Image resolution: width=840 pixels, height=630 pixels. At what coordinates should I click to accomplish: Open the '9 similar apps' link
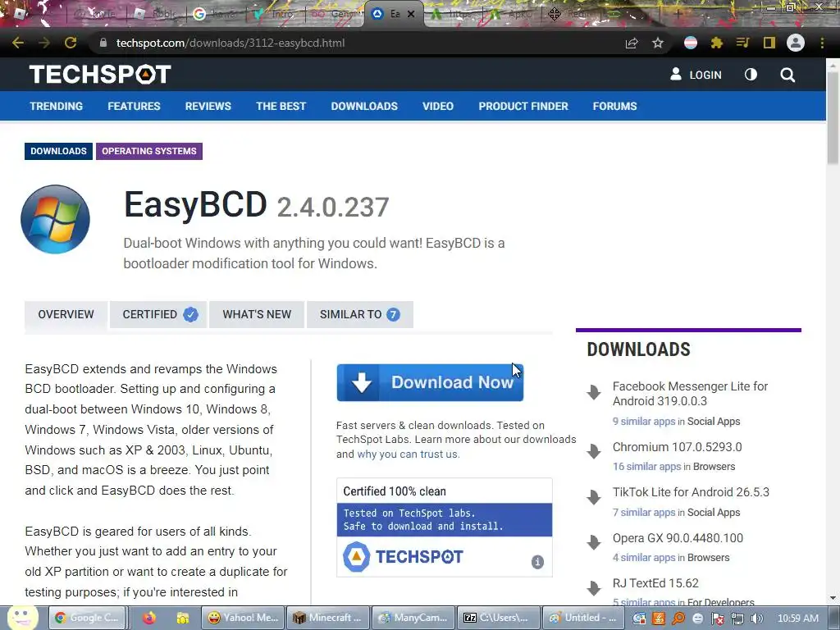coord(644,422)
